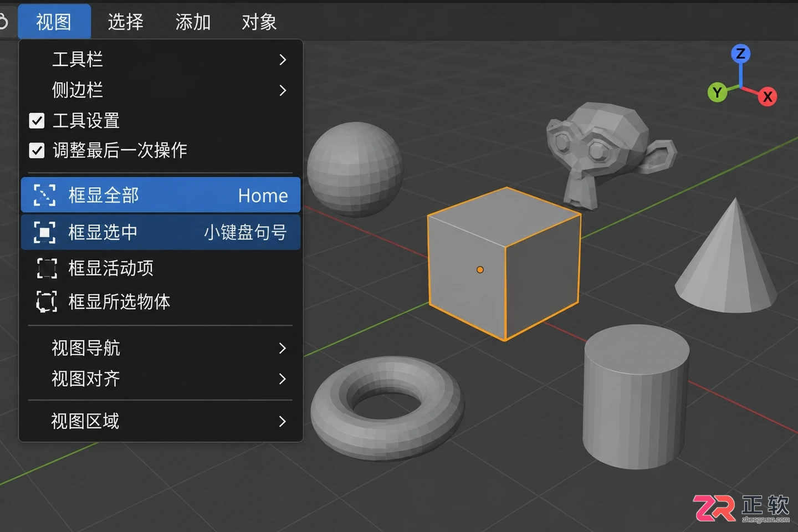The width and height of the screenshot is (798, 532).
Task: Choose 框显活动项 menu entry
Action: 161,268
